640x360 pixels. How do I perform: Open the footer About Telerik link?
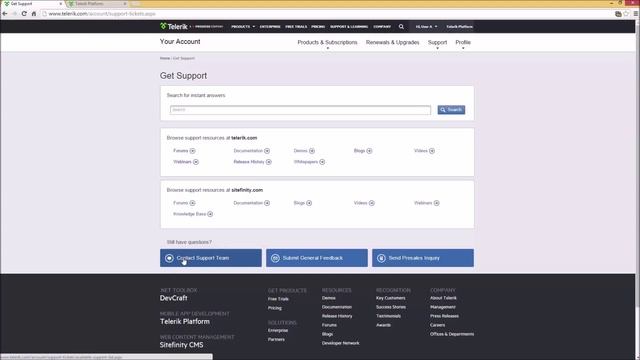point(443,298)
